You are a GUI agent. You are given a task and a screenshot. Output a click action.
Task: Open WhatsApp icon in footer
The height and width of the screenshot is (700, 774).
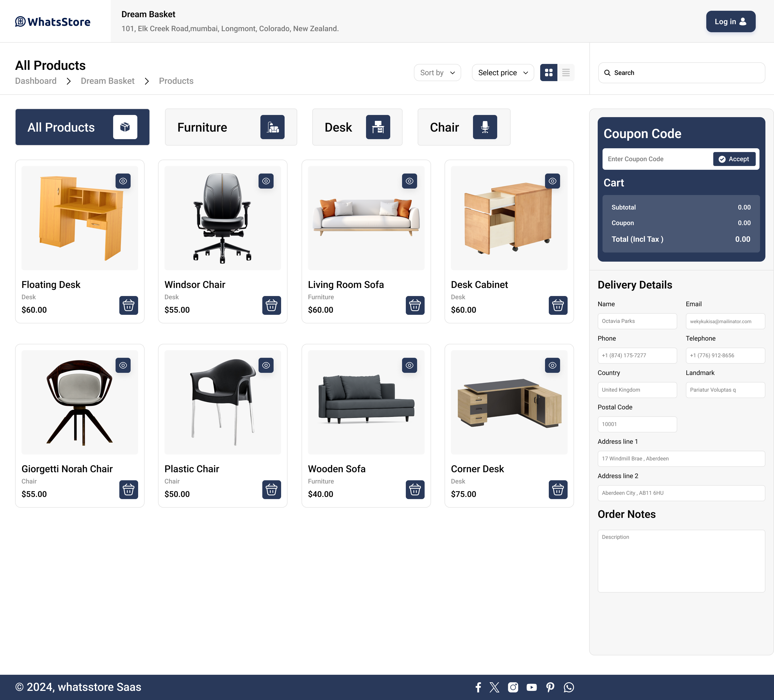[569, 687]
